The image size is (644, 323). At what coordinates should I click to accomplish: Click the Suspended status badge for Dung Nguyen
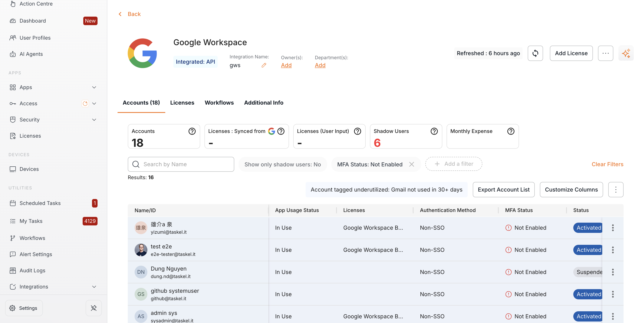pos(588,272)
